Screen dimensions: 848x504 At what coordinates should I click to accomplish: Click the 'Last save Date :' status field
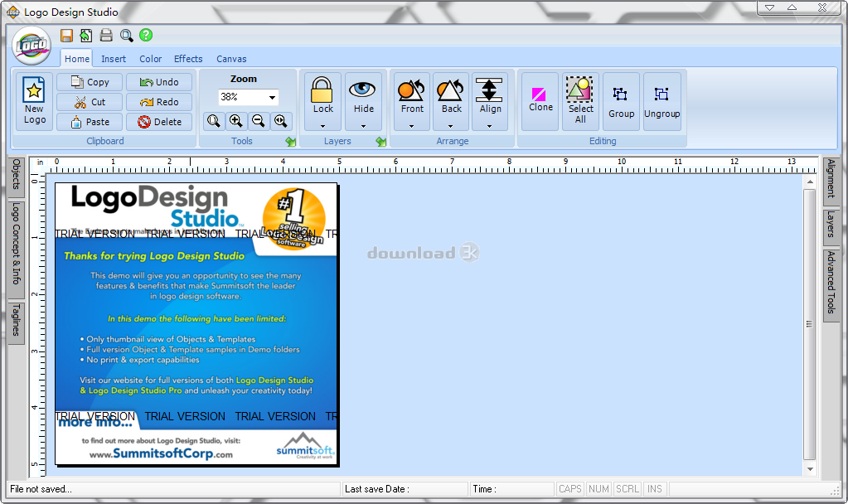(405, 489)
